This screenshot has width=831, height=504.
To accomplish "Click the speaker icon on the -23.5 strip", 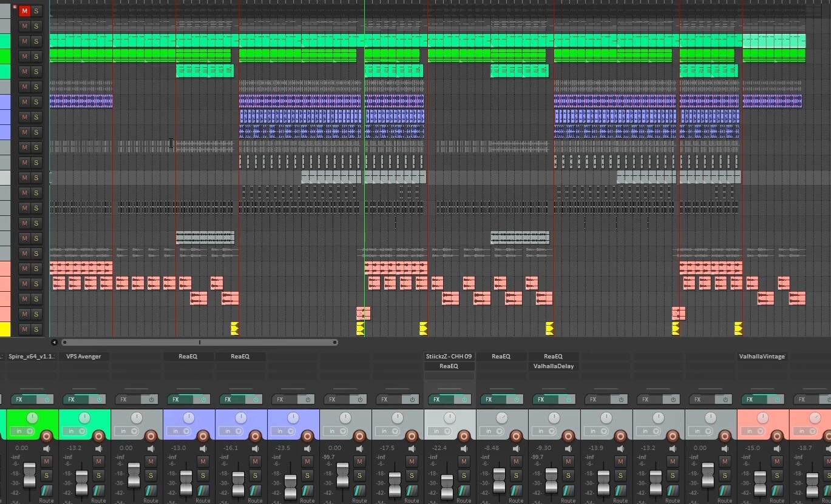I will 307,449.
